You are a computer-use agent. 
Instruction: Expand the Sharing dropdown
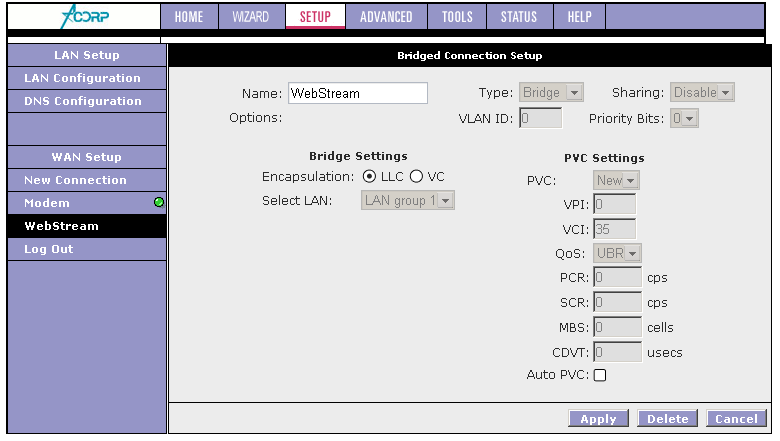[702, 93]
